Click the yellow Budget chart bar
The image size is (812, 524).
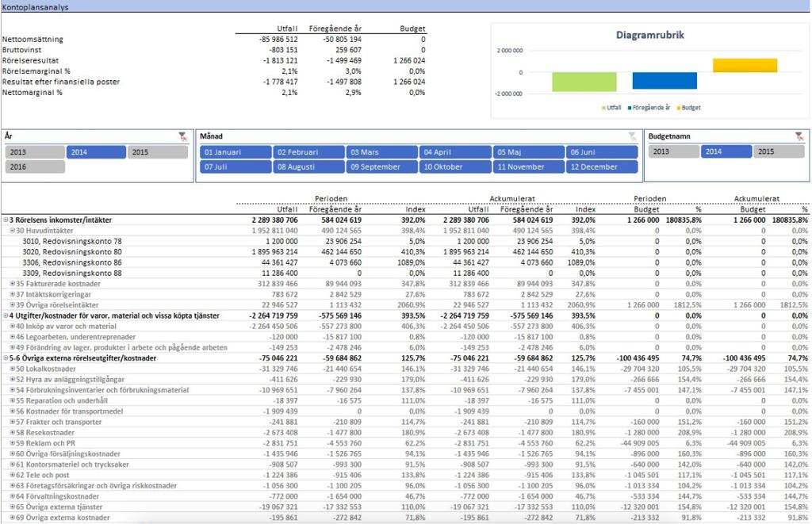pos(745,65)
